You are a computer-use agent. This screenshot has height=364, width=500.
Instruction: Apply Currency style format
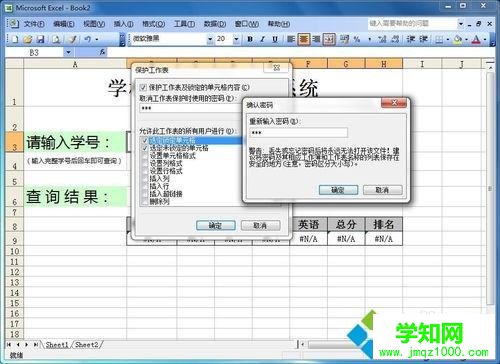344,39
